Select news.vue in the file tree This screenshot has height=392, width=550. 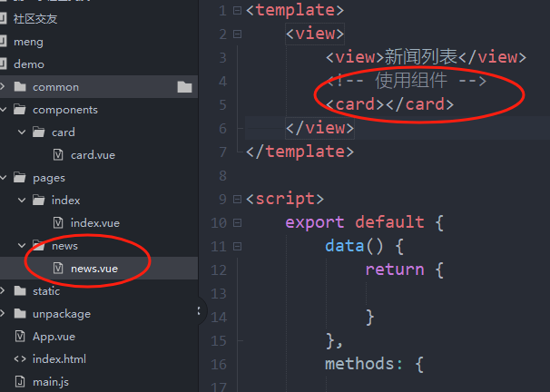pyautogui.click(x=93, y=269)
